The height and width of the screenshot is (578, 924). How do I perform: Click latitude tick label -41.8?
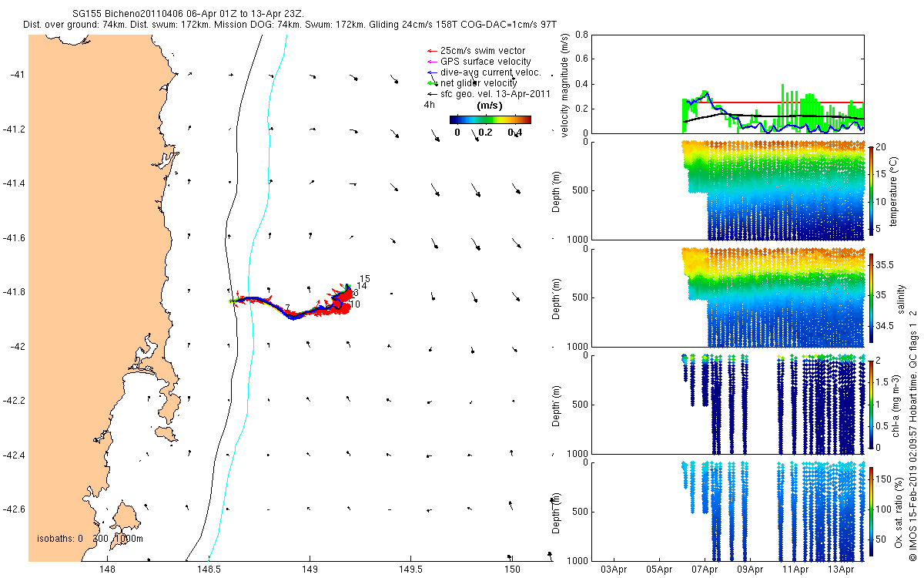[x=15, y=292]
